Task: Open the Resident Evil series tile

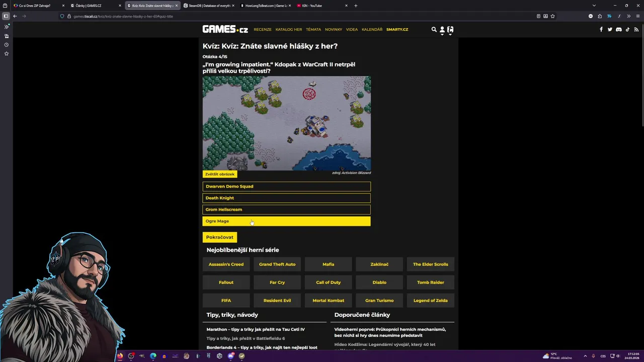Action: (x=277, y=301)
